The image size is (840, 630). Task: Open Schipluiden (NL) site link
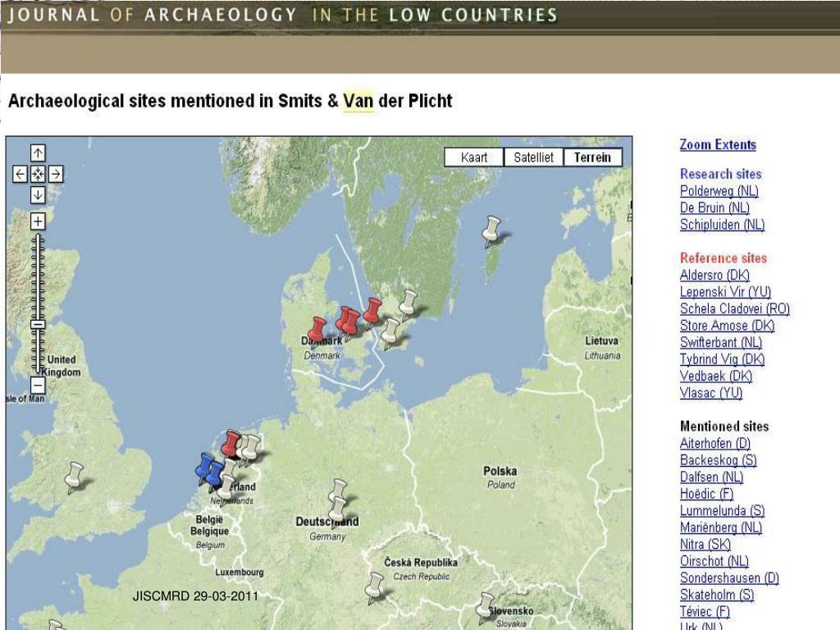click(x=722, y=225)
